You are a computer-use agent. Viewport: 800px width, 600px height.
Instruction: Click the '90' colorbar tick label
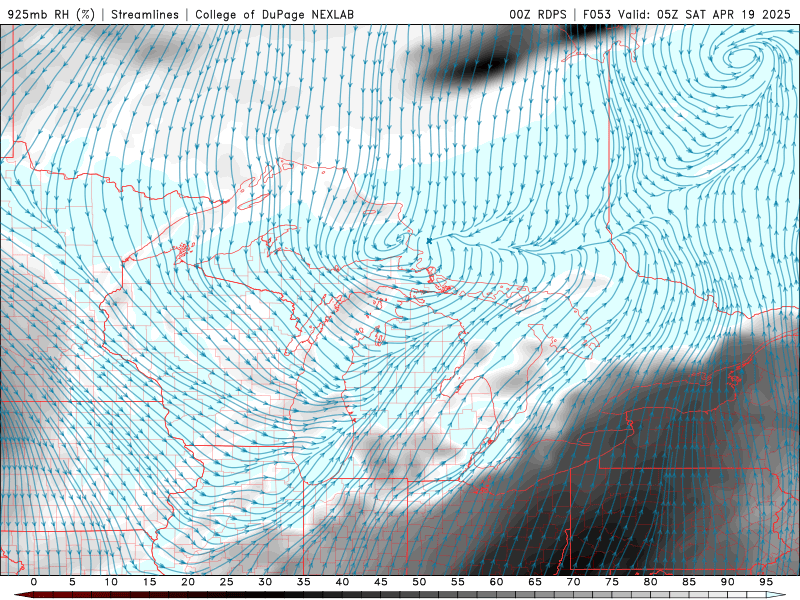click(x=728, y=582)
